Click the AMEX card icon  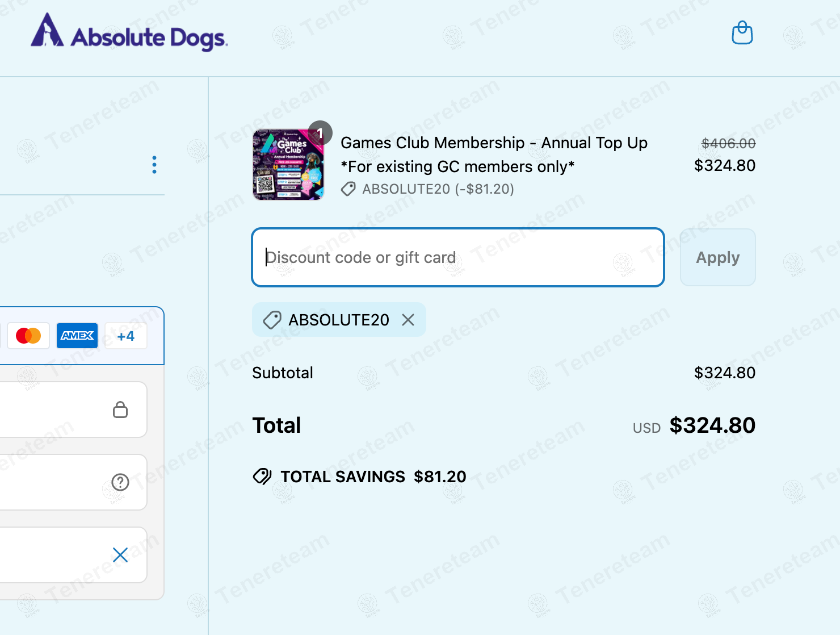coord(77,336)
